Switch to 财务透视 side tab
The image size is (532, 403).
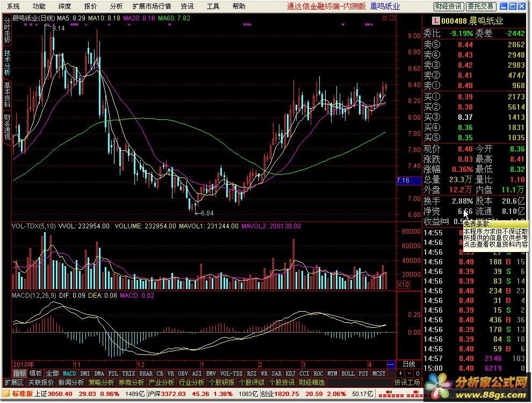pos(7,127)
